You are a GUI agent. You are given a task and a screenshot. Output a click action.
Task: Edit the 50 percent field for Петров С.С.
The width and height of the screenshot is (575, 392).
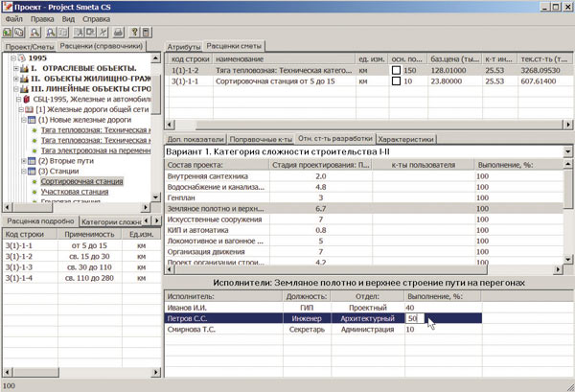(415, 318)
